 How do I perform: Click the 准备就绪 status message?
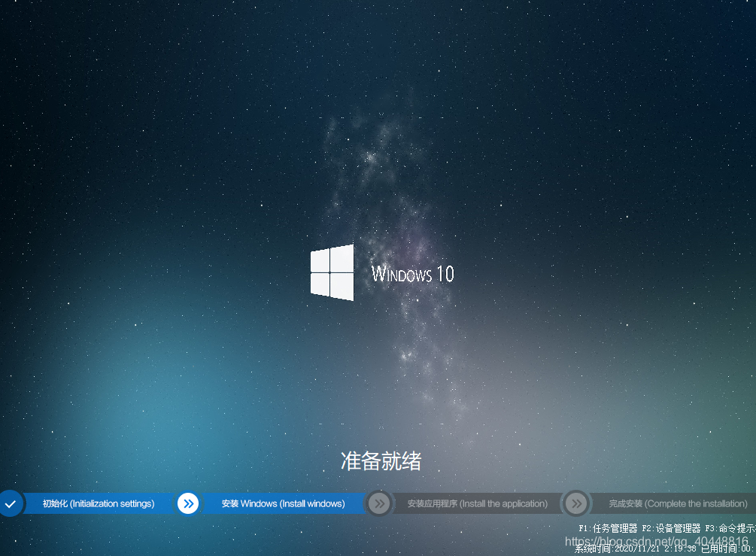tap(381, 461)
